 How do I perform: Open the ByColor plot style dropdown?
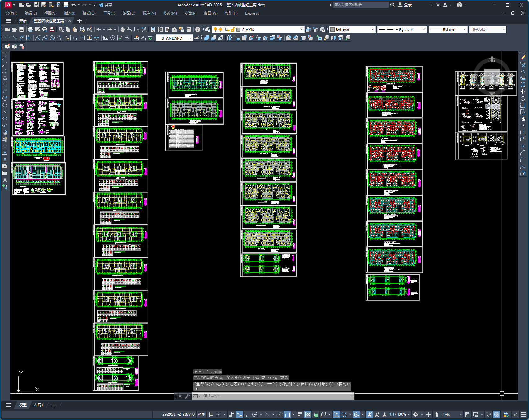click(504, 29)
